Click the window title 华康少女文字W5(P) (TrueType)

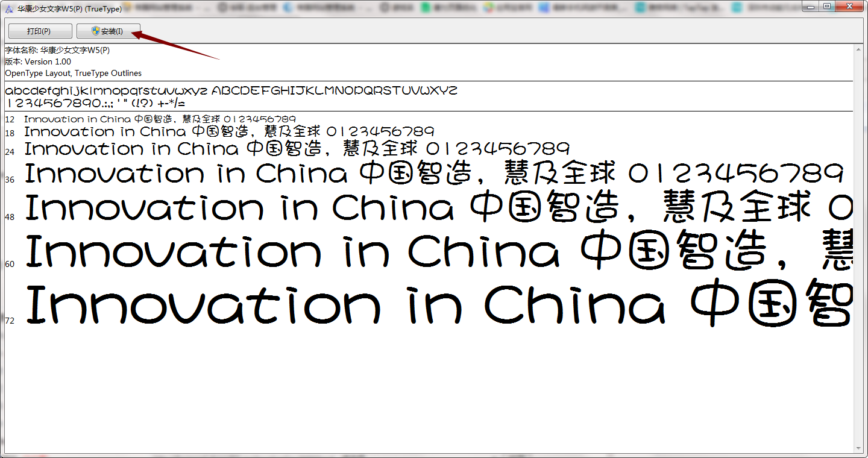69,9
